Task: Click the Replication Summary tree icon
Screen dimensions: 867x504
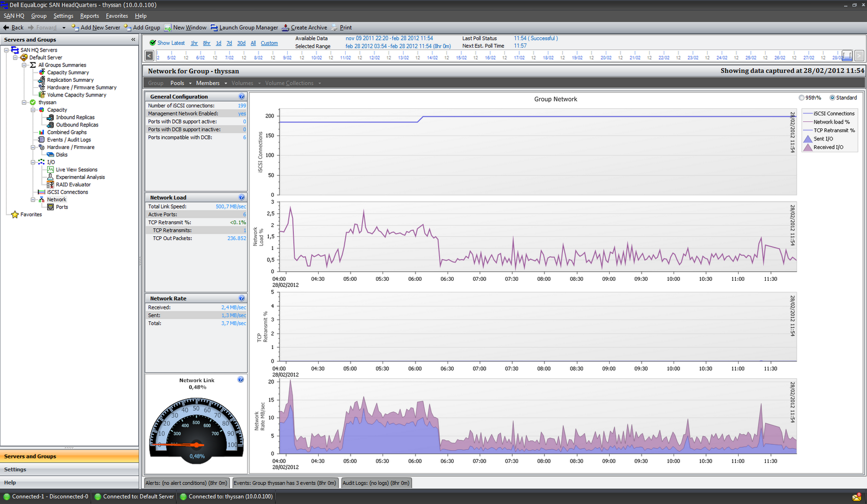Action: pyautogui.click(x=42, y=80)
